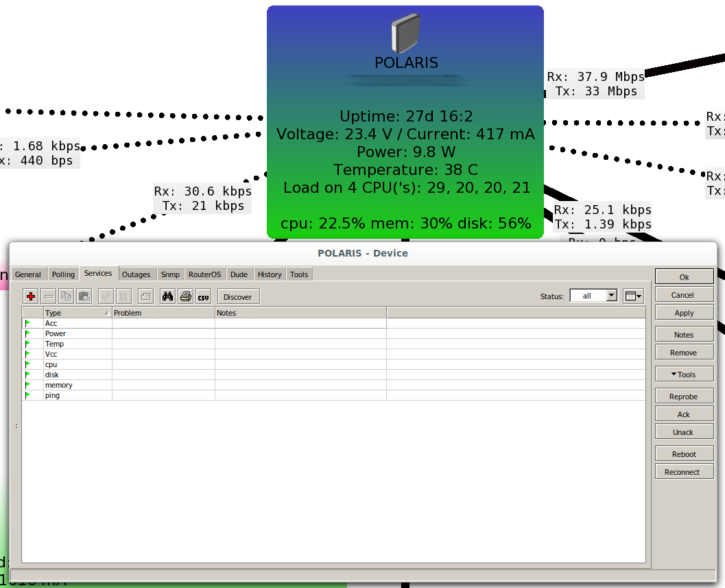Click the Notes button on right

(x=684, y=334)
